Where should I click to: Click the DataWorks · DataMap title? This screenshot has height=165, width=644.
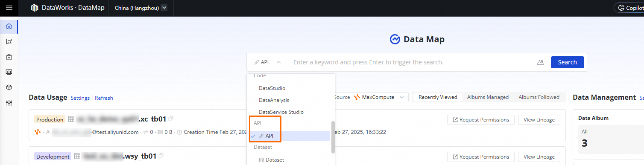point(73,8)
